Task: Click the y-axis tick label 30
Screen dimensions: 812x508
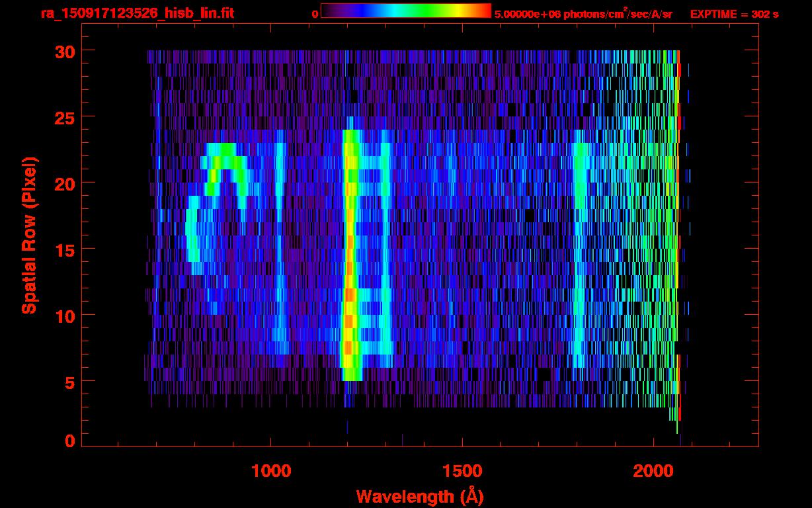Action: coord(64,51)
